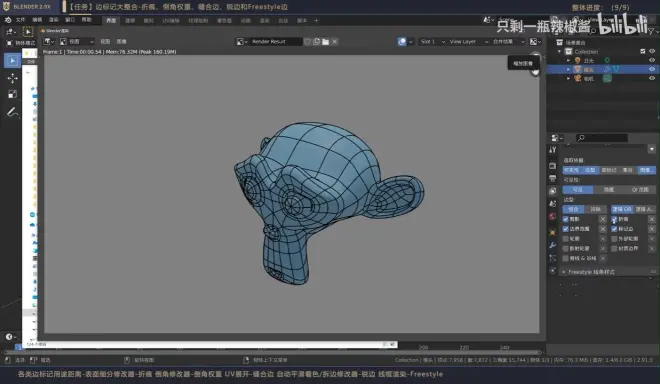The width and height of the screenshot is (660, 384).
Task: Select the box select tool in left toolbar
Action: [x=12, y=61]
